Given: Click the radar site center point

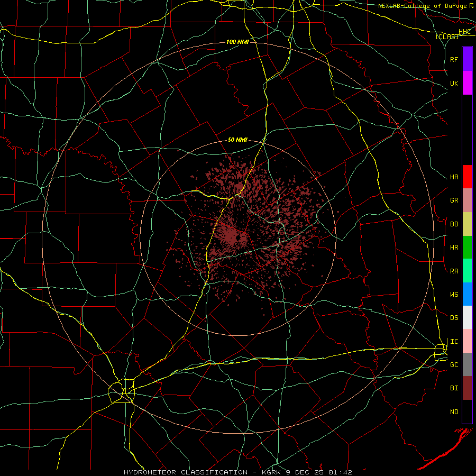Looking at the screenshot, I should point(239,237).
